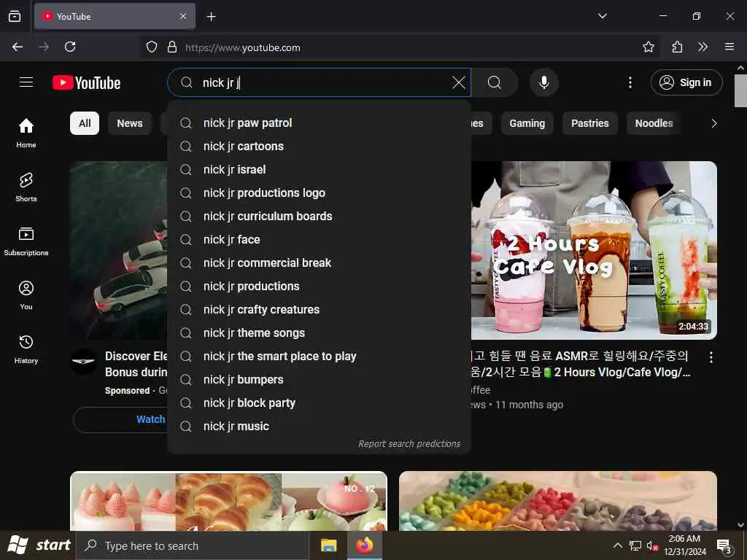Show more toolbar tools chevrons
The height and width of the screenshot is (560, 747).
(x=703, y=47)
